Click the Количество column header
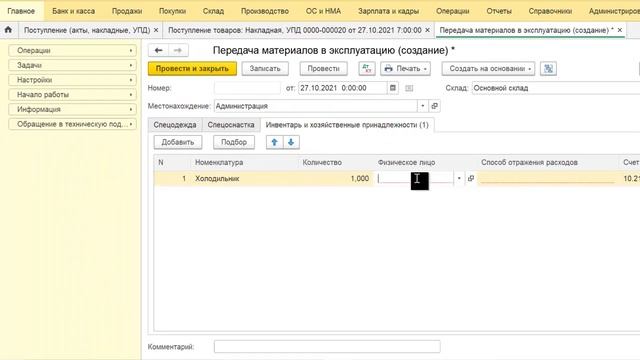This screenshot has width=640, height=360. pyautogui.click(x=322, y=162)
